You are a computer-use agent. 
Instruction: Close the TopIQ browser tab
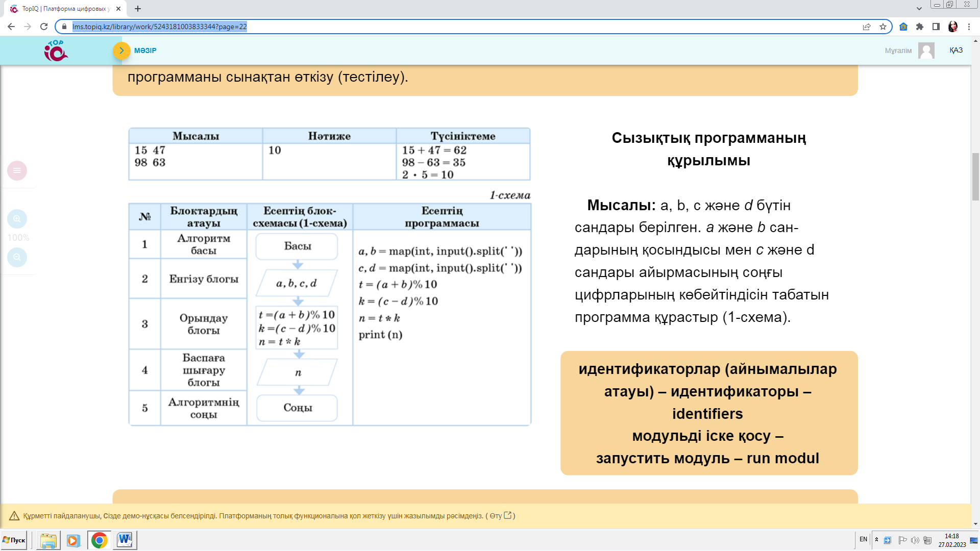coord(118,9)
